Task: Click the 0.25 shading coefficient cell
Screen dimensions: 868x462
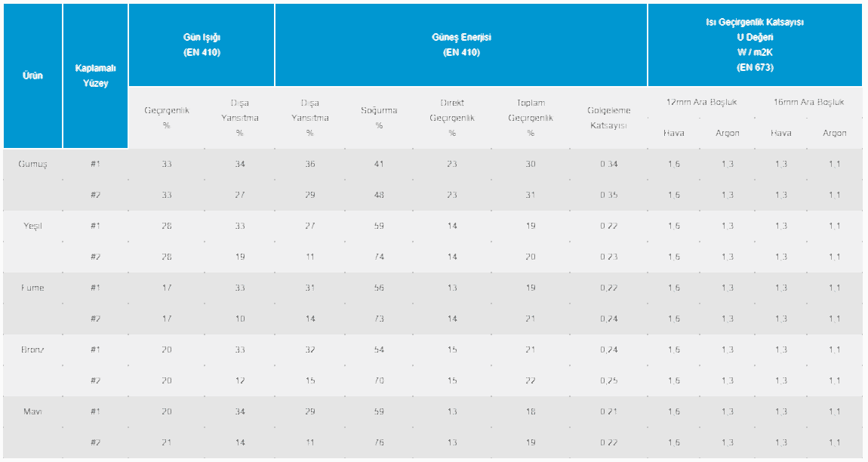Action: tap(608, 380)
